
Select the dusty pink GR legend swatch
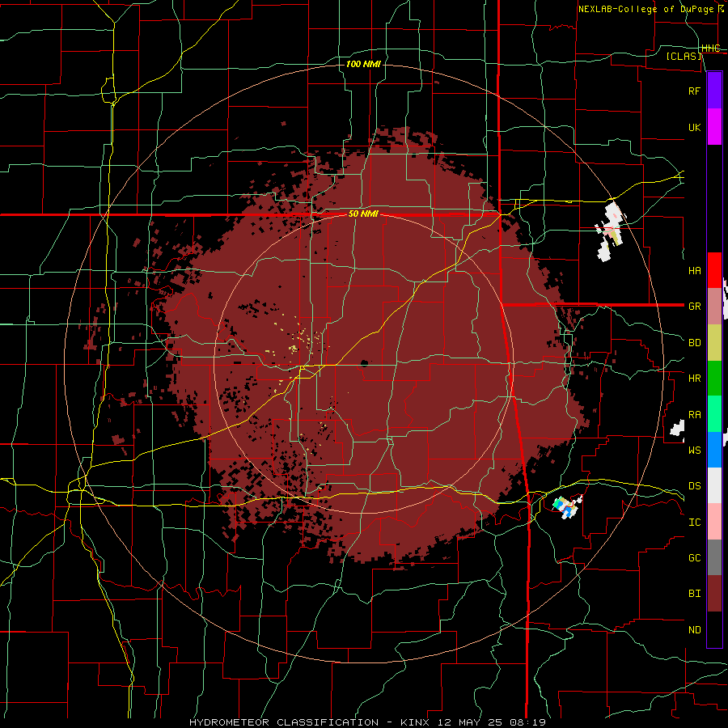coord(714,306)
